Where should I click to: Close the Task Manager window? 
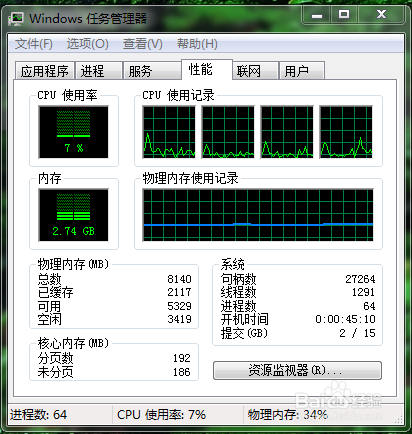[x=381, y=15]
